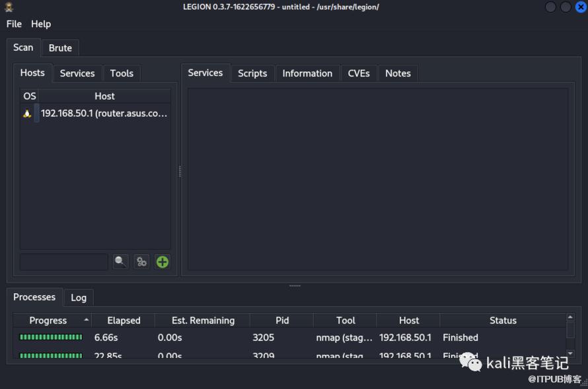This screenshot has width=588, height=389.
Task: Click the Elapsed column header
Action: [124, 320]
